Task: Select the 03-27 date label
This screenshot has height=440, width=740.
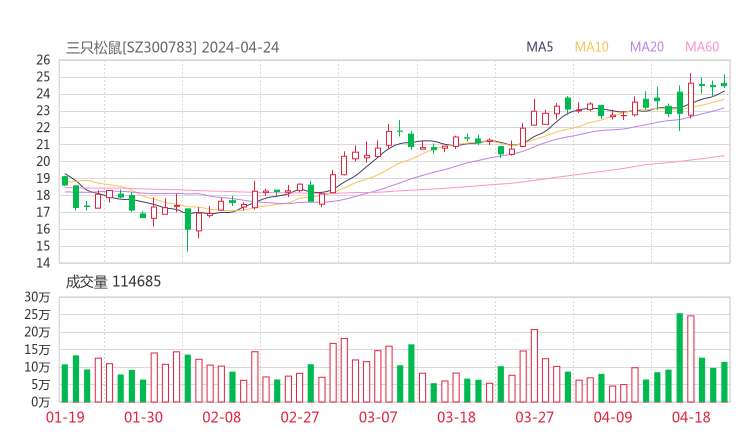Action: 534,417
